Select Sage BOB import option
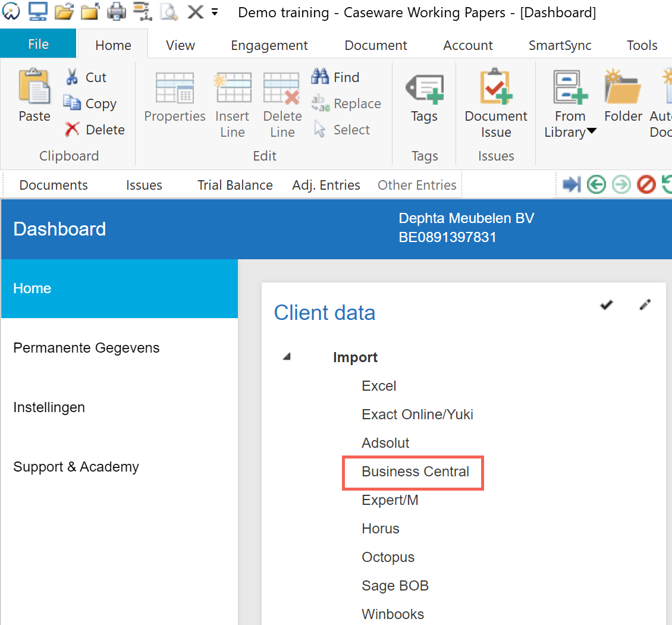672x625 pixels. point(395,586)
